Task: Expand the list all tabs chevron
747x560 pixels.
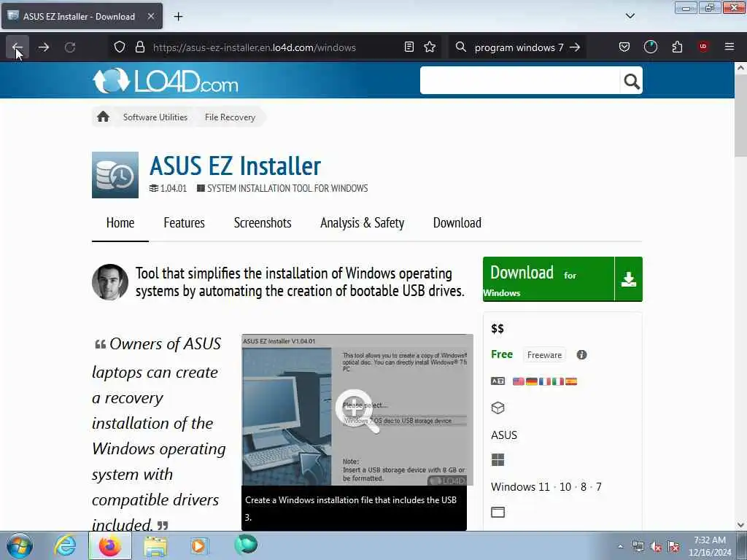Action: click(x=630, y=16)
